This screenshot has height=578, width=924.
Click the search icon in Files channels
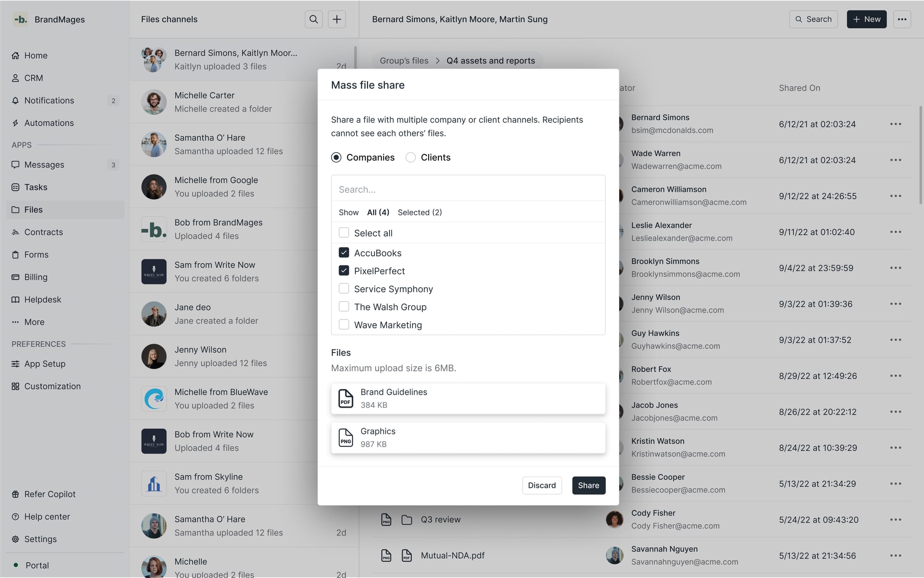[313, 19]
